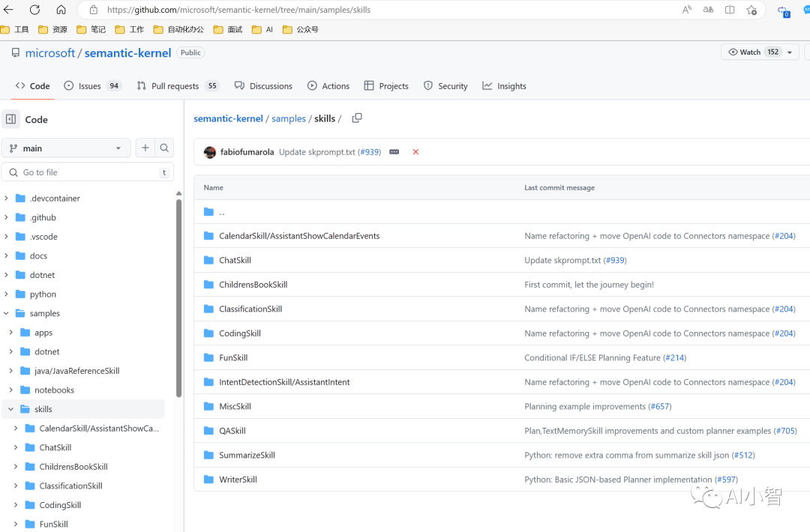The height and width of the screenshot is (532, 810).
Task: Open parent directory folder icon
Action: click(208, 211)
